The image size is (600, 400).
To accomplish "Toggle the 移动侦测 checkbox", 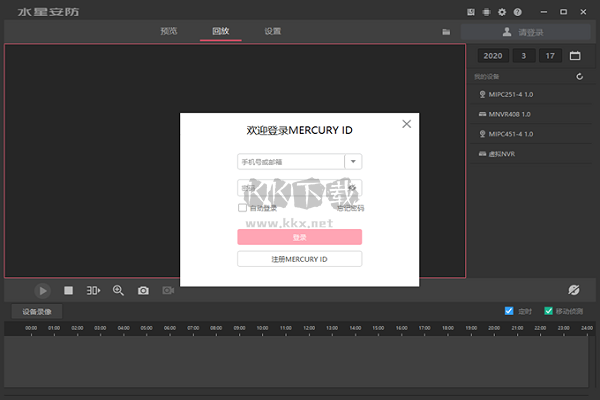I will click(x=548, y=311).
